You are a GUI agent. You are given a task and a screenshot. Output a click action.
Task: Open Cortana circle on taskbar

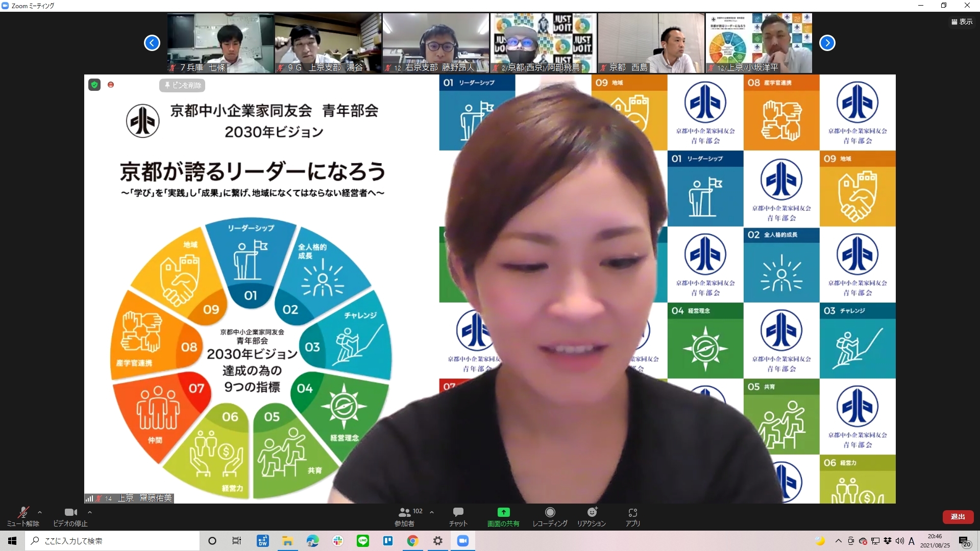pyautogui.click(x=212, y=541)
